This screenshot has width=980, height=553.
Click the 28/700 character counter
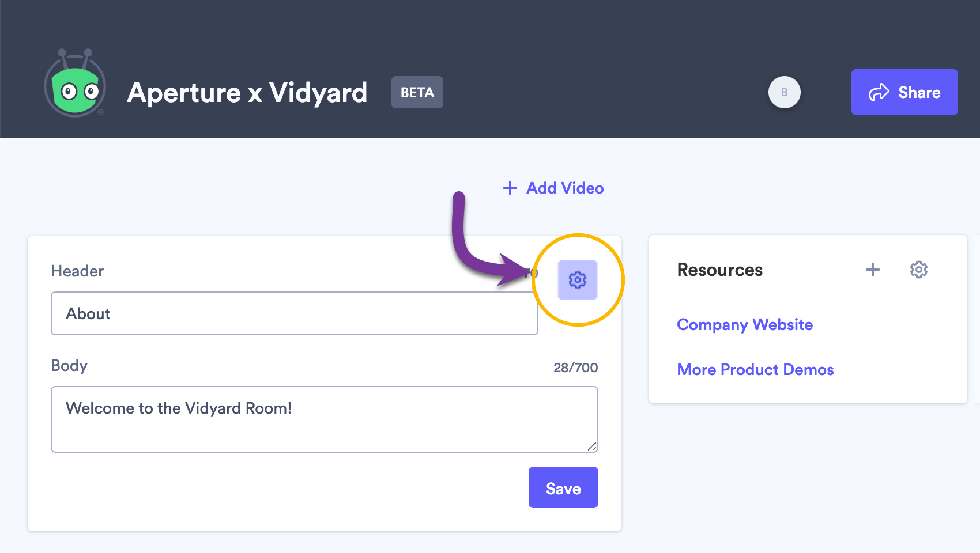[x=575, y=368]
